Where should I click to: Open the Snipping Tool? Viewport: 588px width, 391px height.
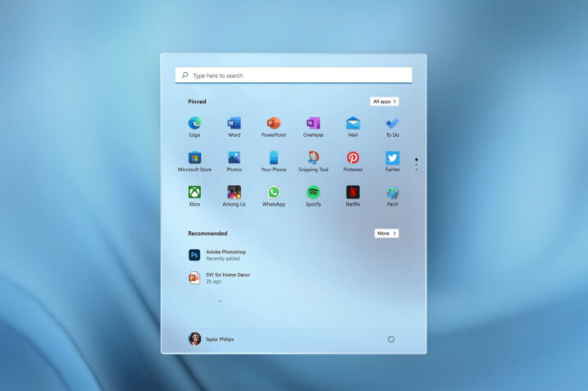[x=313, y=158]
